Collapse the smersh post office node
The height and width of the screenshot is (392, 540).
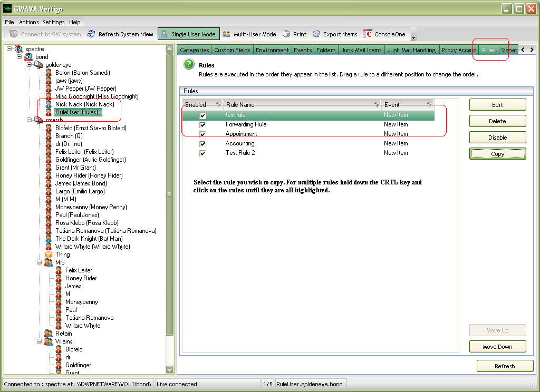[30, 120]
